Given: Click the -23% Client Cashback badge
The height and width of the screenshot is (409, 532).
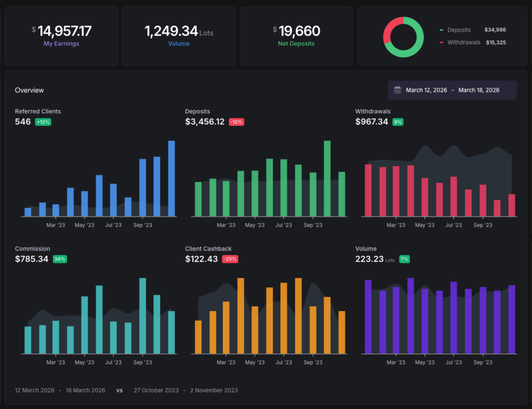Looking at the screenshot, I should coord(230,259).
